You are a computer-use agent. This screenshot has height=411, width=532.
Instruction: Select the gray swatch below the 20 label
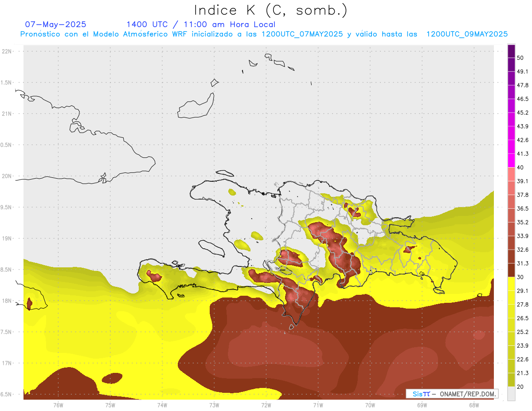511,394
